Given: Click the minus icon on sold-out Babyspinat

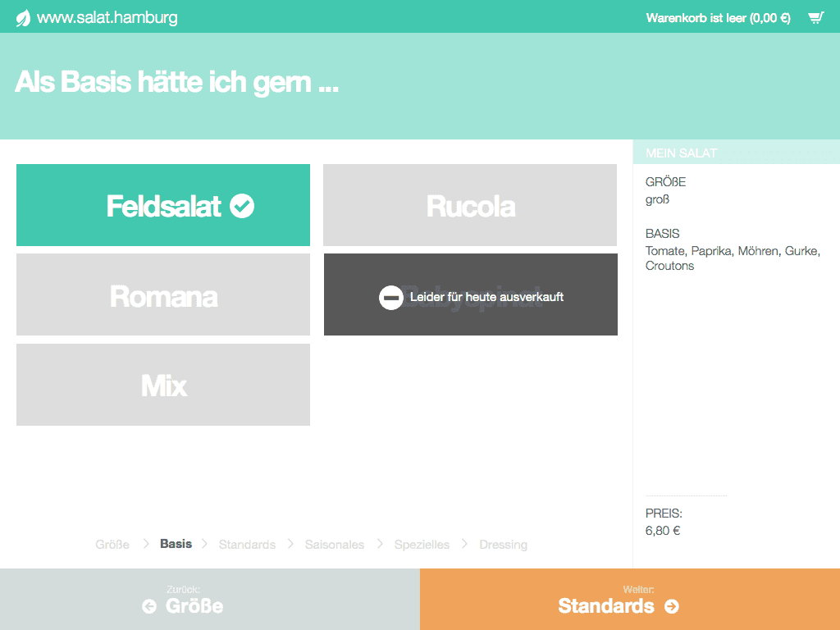Looking at the screenshot, I should click(390, 297).
